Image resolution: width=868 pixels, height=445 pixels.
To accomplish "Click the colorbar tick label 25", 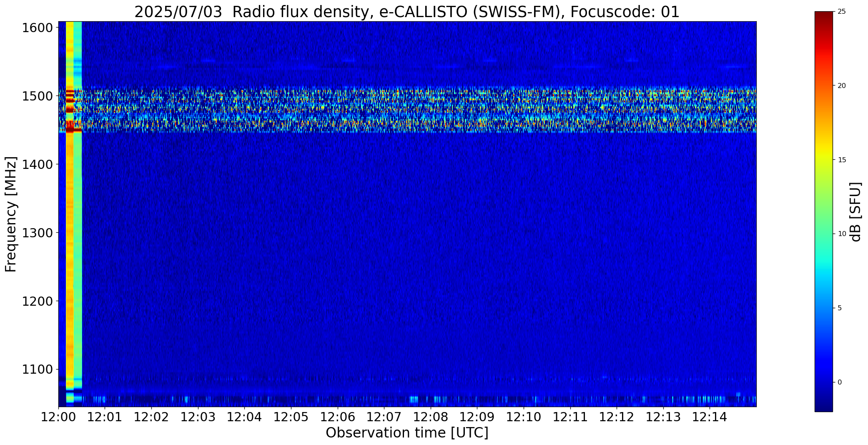I will (842, 12).
